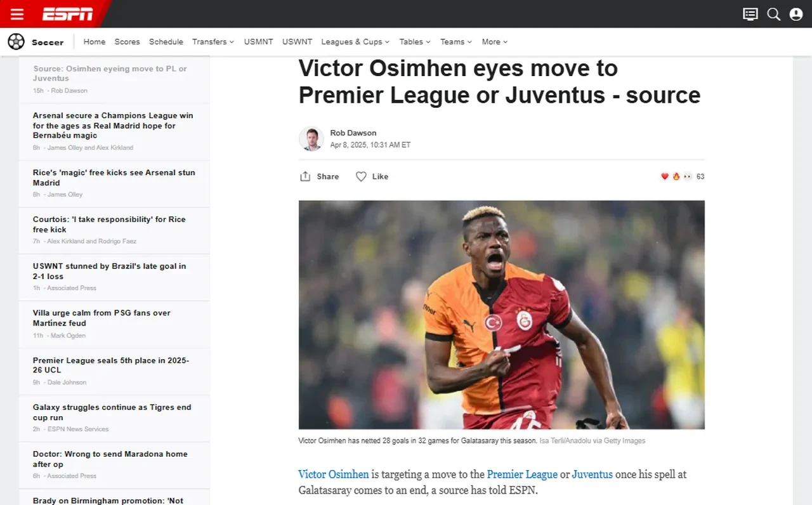The image size is (812, 505).
Task: Open the search magnifier icon
Action: click(773, 14)
